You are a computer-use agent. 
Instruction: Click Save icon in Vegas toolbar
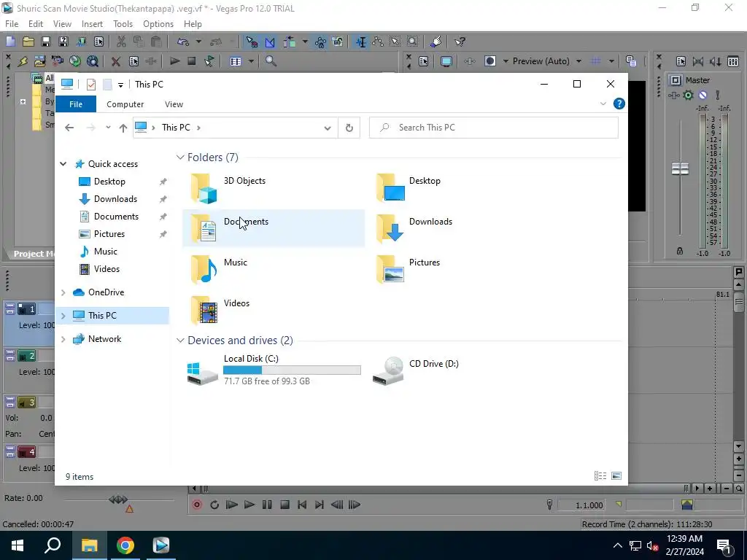46,42
